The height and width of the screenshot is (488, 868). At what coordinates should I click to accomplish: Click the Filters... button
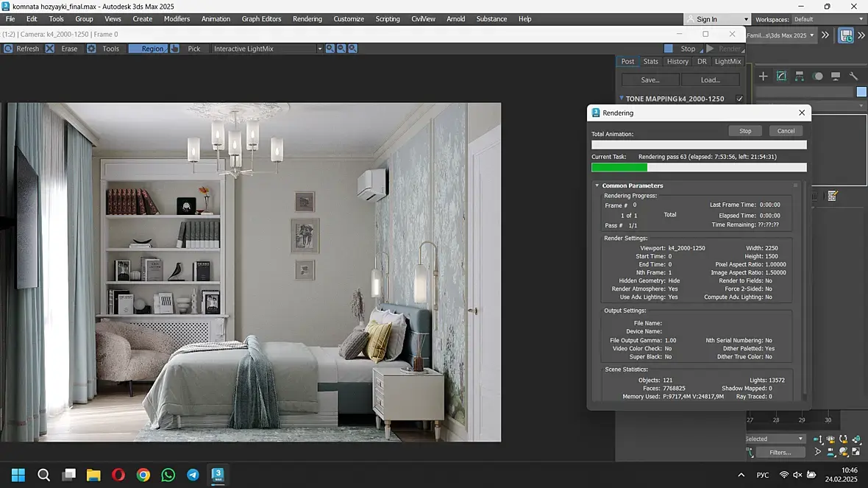click(780, 452)
